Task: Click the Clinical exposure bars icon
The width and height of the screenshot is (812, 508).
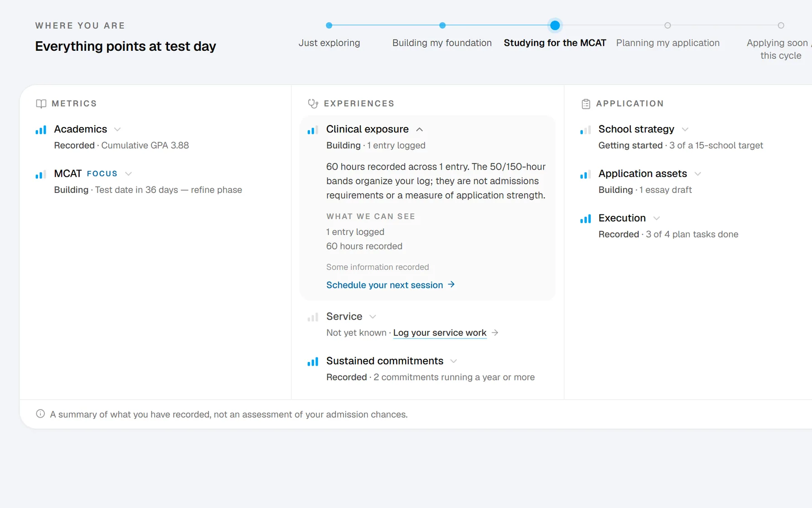Action: [313, 130]
